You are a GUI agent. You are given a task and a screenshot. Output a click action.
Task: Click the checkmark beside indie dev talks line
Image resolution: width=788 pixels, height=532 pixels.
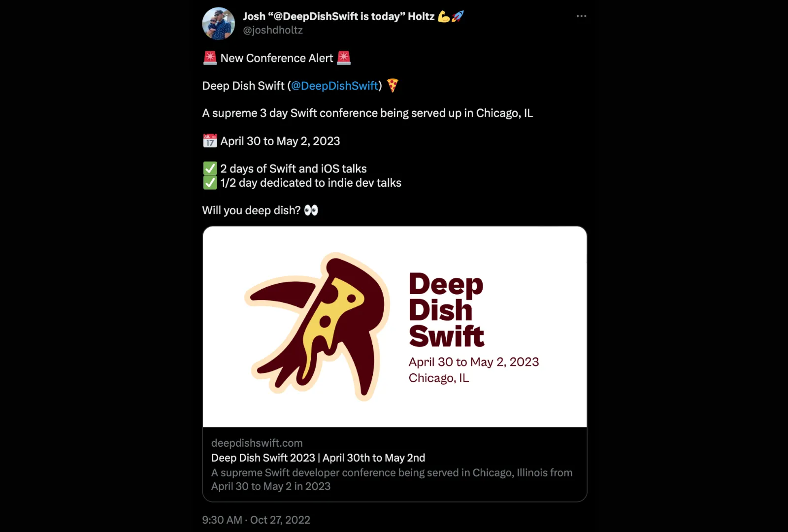pos(210,182)
